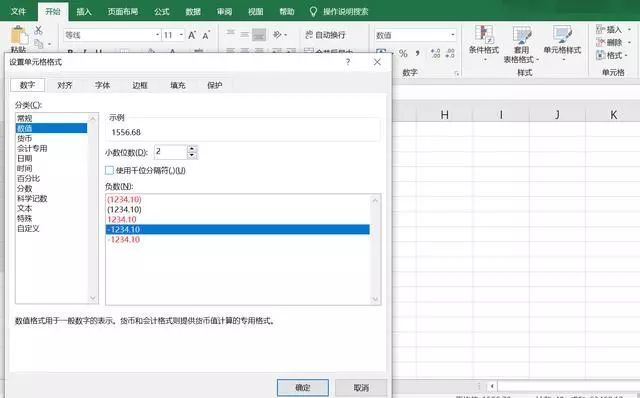Select Time (时间) category
The width and height of the screenshot is (640, 398).
(51, 168)
